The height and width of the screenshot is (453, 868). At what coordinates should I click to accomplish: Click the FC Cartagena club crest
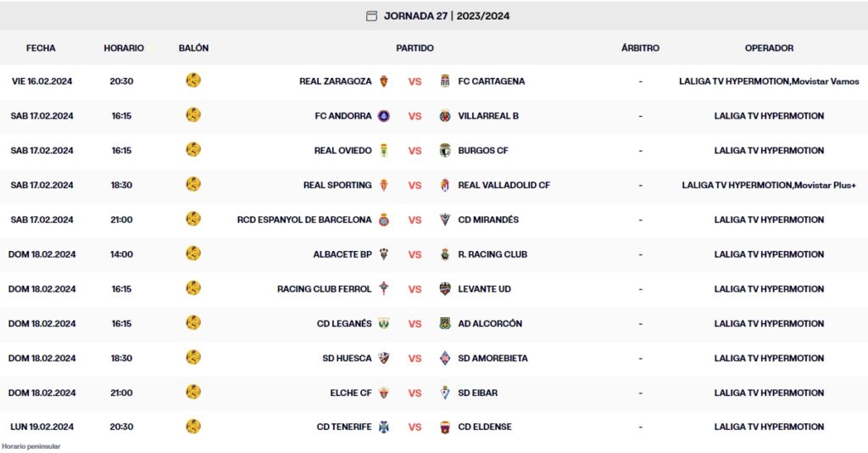444,81
